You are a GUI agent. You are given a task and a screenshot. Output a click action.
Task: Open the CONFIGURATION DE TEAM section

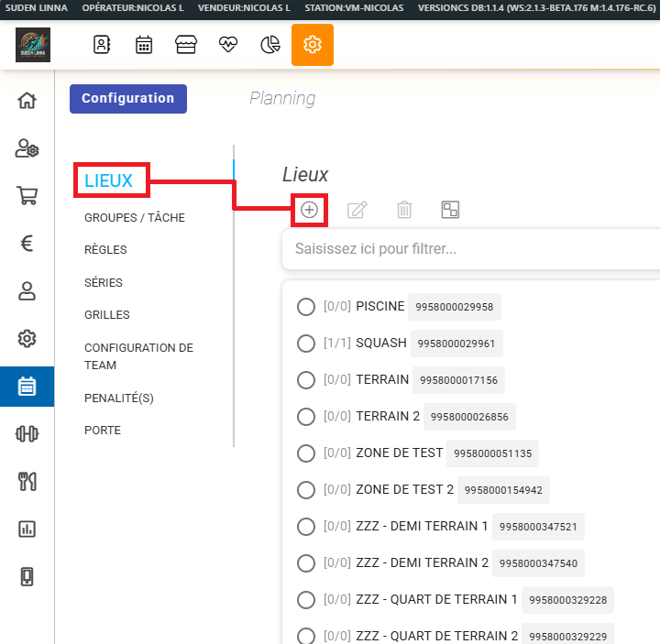tap(138, 356)
